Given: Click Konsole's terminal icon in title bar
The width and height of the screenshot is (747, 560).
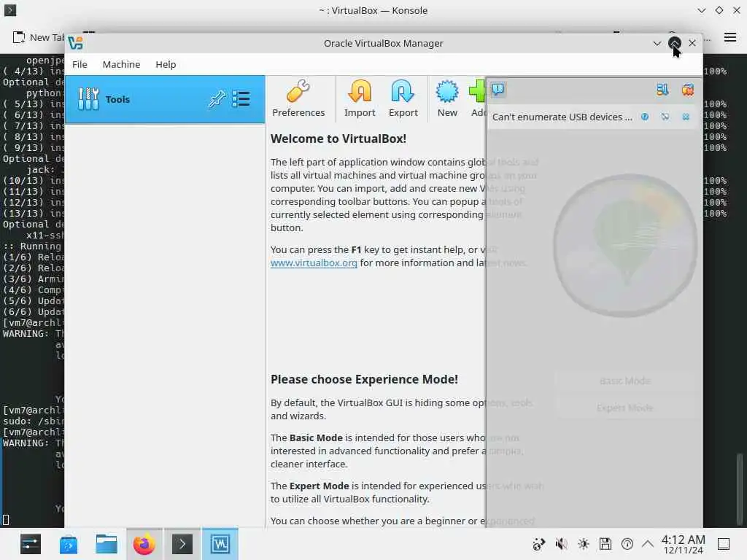Looking at the screenshot, I should pos(10,10).
